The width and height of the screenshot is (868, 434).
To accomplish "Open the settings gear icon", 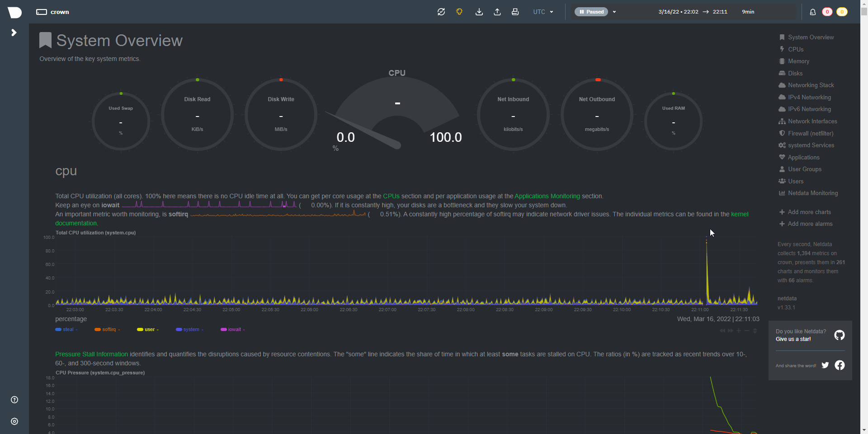I will coord(14,421).
